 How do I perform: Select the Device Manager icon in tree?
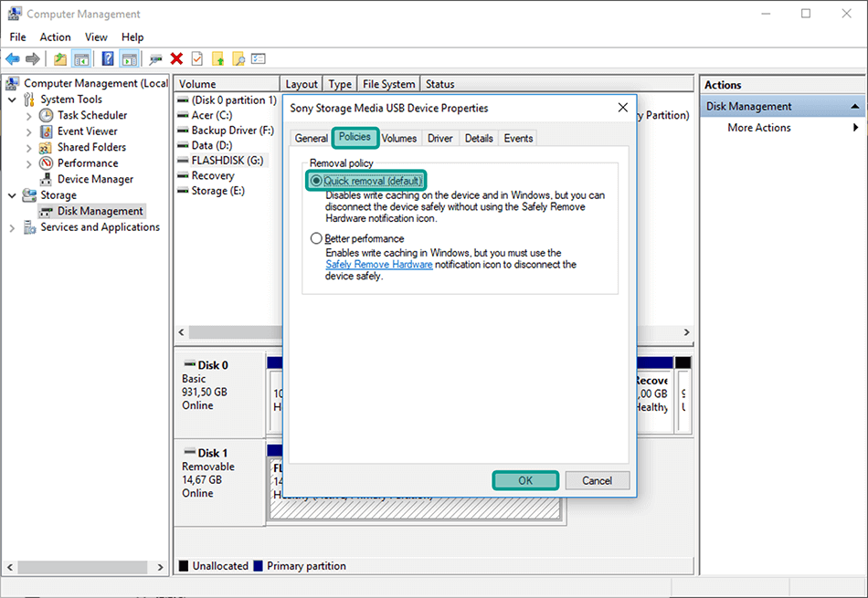pyautogui.click(x=46, y=179)
